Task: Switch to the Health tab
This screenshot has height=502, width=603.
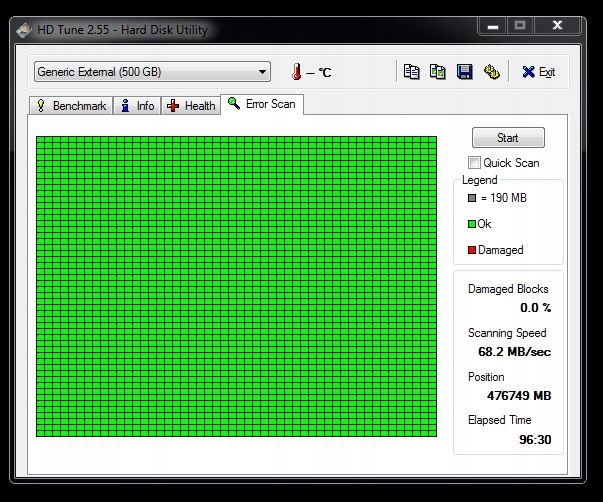Action: coord(191,106)
